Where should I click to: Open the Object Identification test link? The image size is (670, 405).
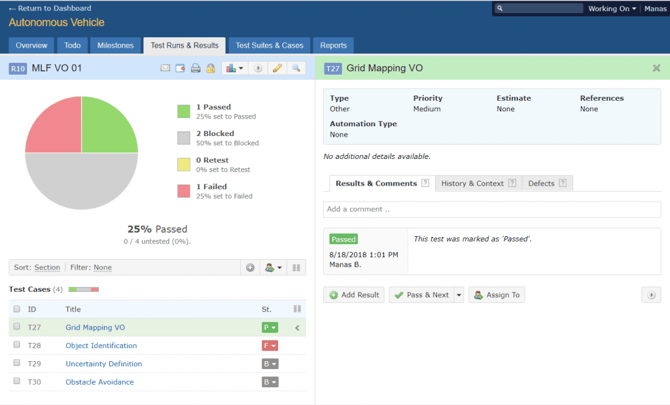pyautogui.click(x=101, y=346)
